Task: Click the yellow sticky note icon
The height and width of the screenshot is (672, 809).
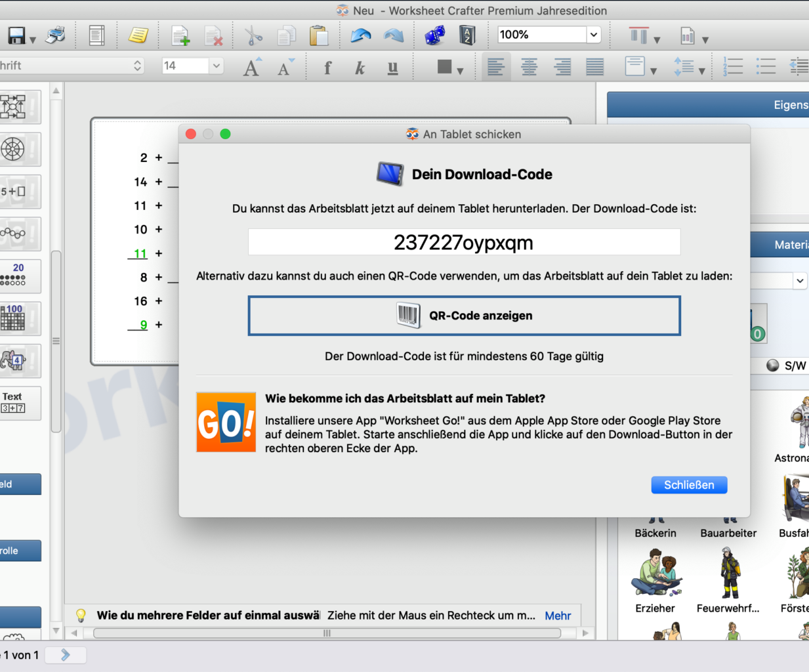Action: 138,35
